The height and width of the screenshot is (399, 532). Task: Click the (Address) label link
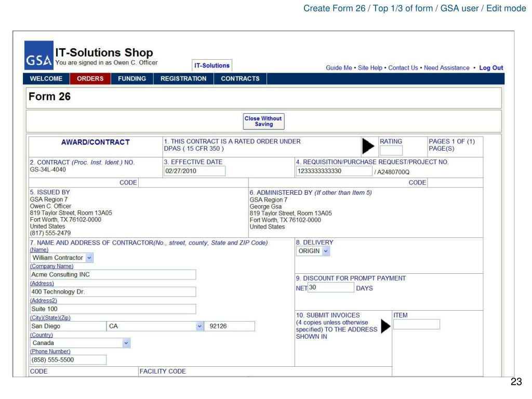point(42,284)
